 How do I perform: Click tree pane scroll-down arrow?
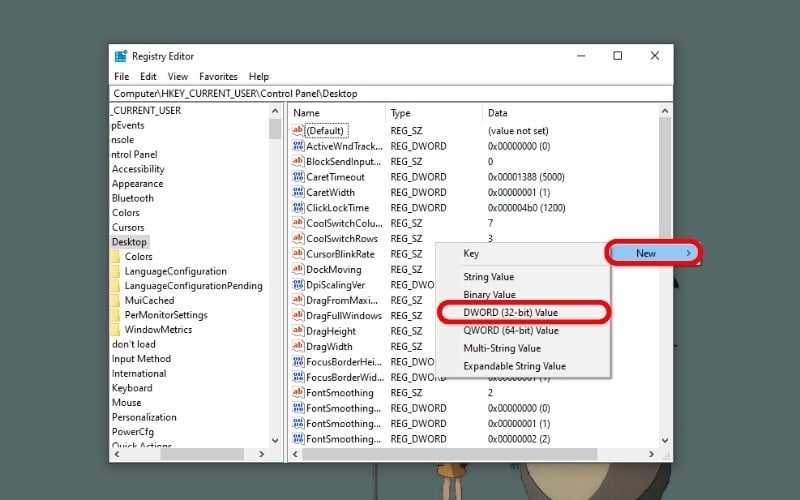click(x=275, y=440)
